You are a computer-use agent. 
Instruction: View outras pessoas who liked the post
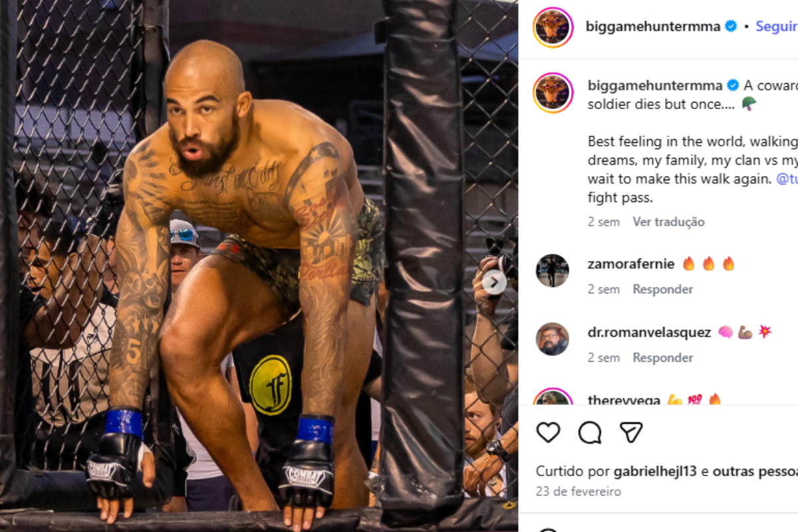[755, 471]
